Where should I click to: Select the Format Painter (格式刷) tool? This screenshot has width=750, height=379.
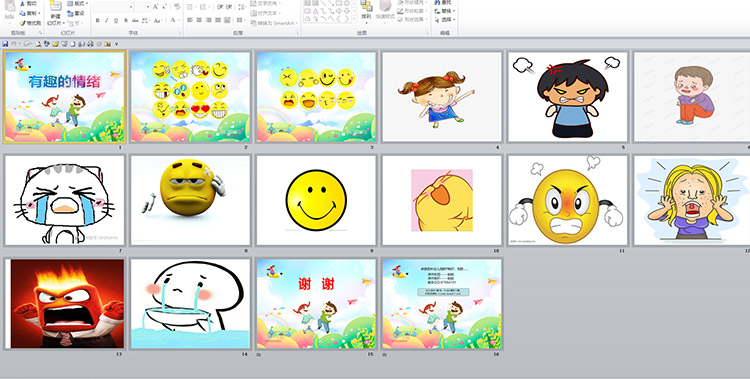[x=31, y=23]
